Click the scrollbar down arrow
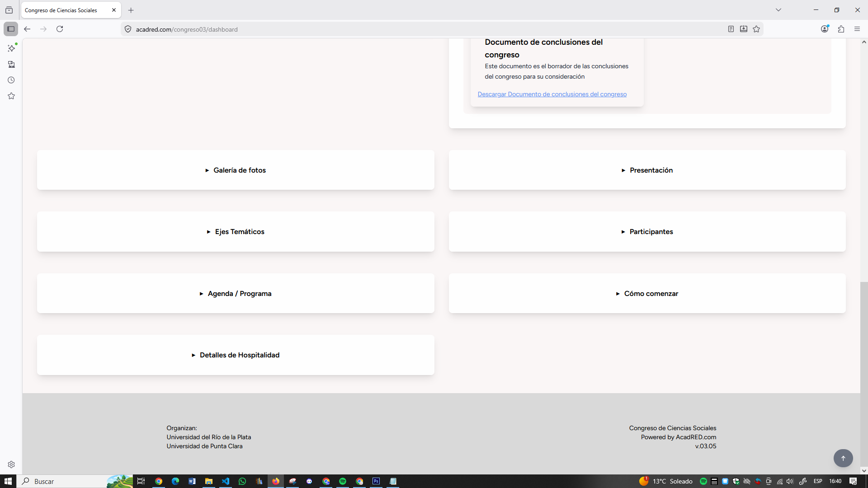This screenshot has width=868, height=488. click(x=864, y=470)
